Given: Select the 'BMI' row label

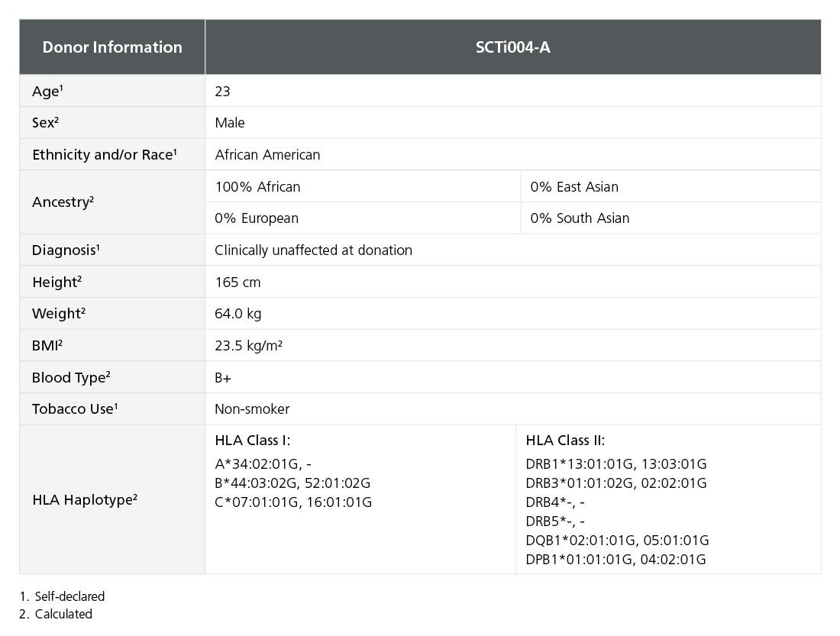Looking at the screenshot, I should [x=47, y=346].
